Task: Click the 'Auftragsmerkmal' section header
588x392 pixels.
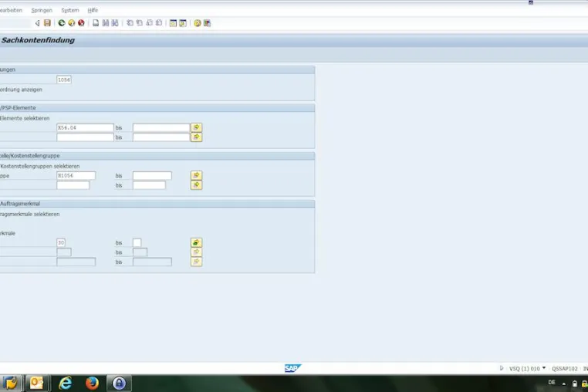Action: 20,204
